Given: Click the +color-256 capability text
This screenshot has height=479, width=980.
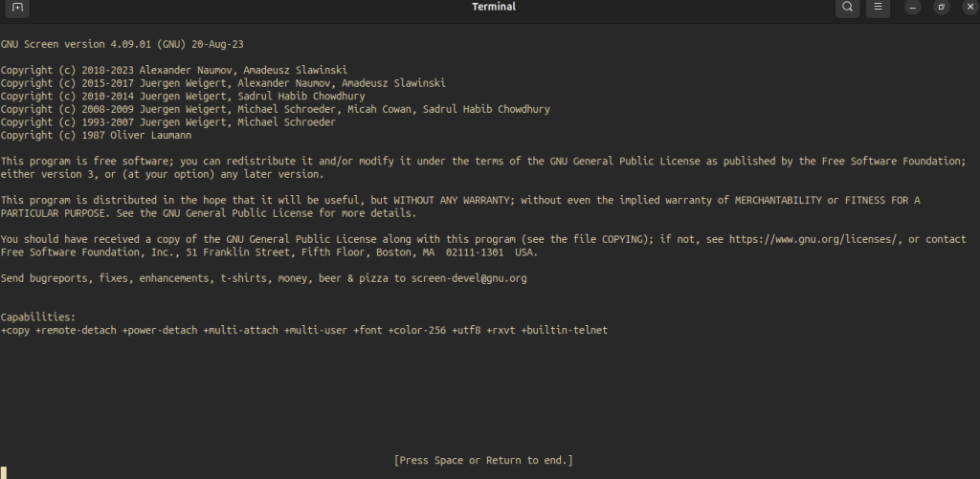Looking at the screenshot, I should tap(417, 331).
